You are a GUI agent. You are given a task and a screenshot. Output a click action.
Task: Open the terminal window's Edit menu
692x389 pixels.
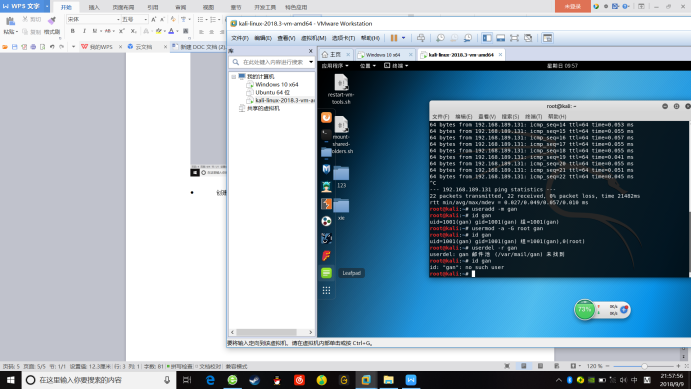(463, 117)
